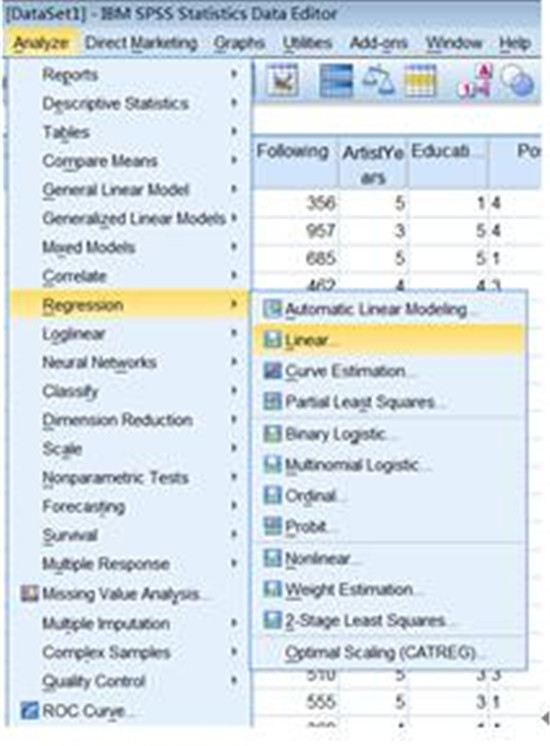Screen dimensions: 550x746
Task: Click the value labels toolbar icon
Action: [475, 80]
